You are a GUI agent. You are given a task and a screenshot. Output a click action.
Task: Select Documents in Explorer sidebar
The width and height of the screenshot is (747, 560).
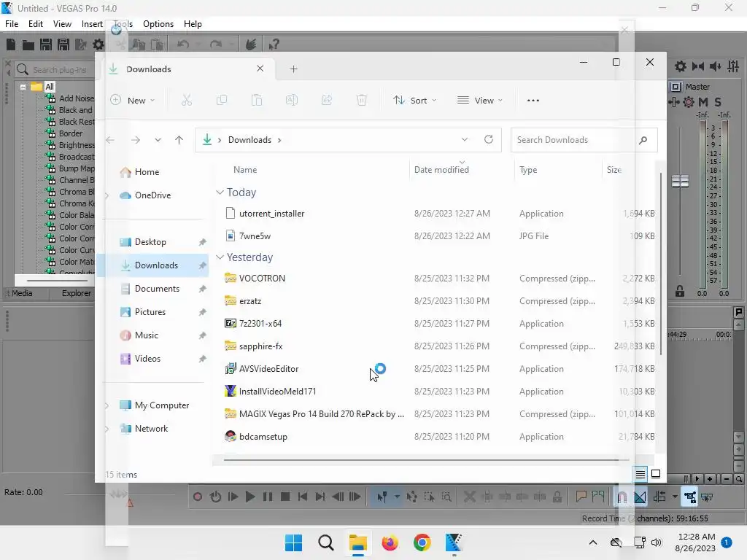pyautogui.click(x=157, y=289)
